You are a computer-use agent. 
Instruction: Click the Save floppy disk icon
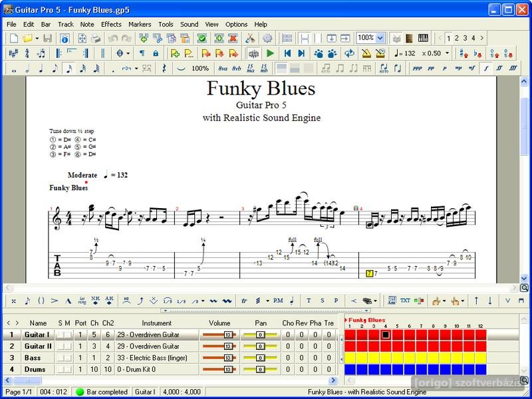(47, 38)
